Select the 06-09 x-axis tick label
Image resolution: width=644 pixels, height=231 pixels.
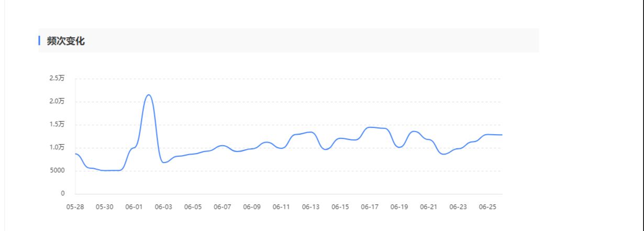(x=252, y=207)
